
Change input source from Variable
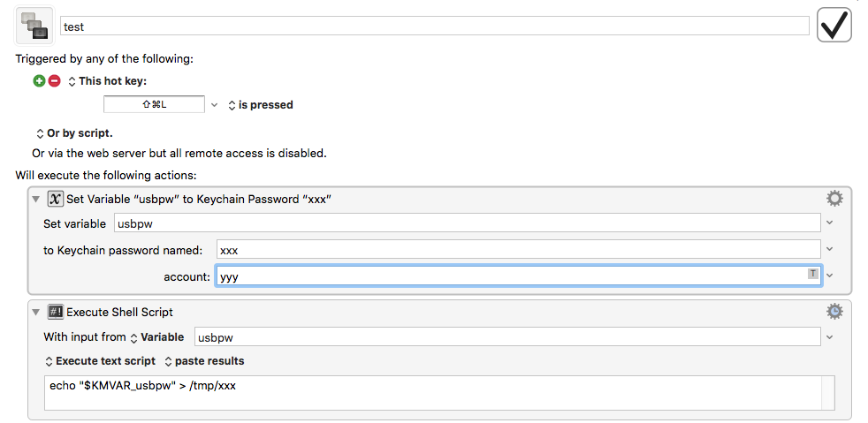[156, 336]
